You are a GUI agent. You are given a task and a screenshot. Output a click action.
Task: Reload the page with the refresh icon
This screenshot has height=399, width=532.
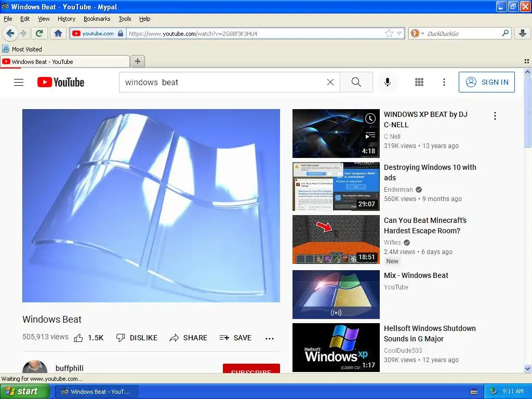[39, 33]
